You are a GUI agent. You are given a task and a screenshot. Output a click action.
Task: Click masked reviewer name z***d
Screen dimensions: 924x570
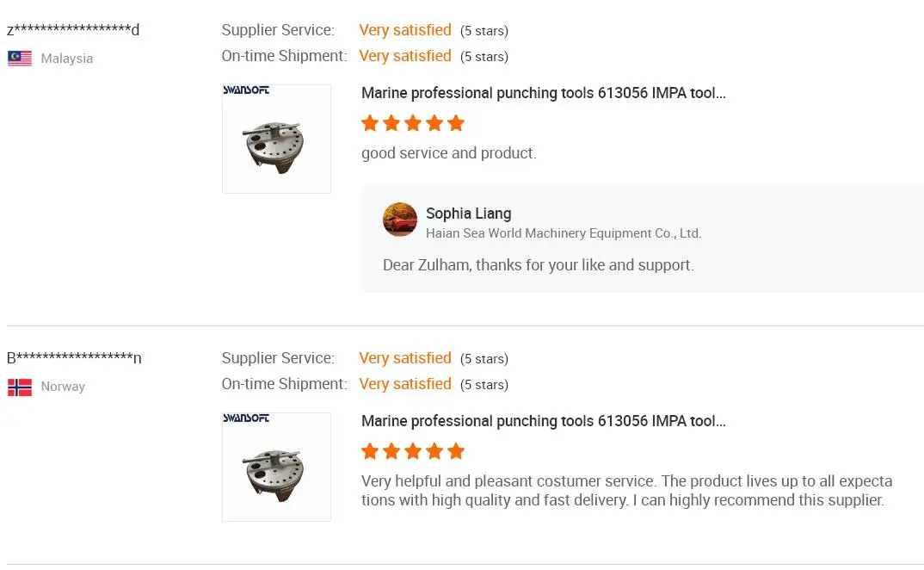click(x=73, y=30)
